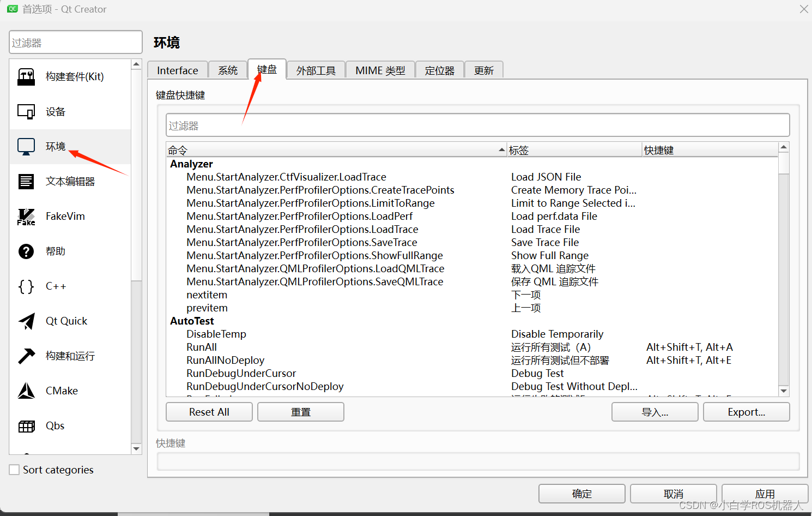Open the 外部工具 tab
The image size is (812, 516).
point(316,70)
